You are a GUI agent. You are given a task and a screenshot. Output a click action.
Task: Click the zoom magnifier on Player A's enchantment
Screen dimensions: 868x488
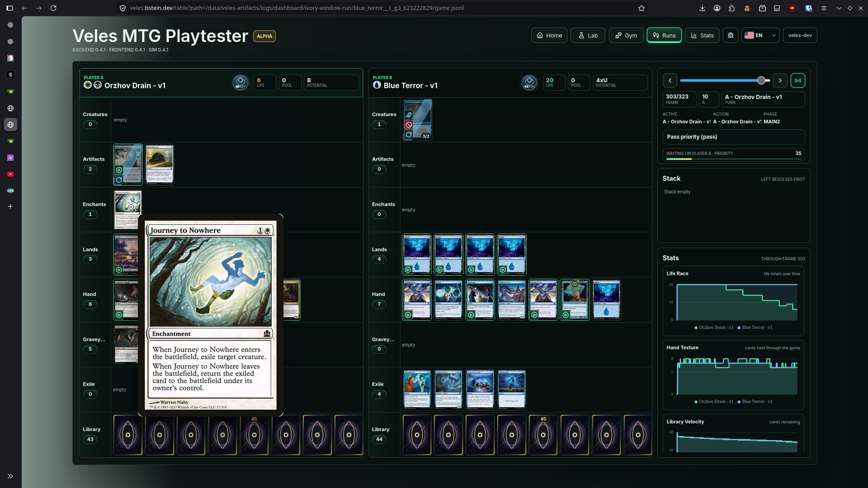[x=131, y=207]
